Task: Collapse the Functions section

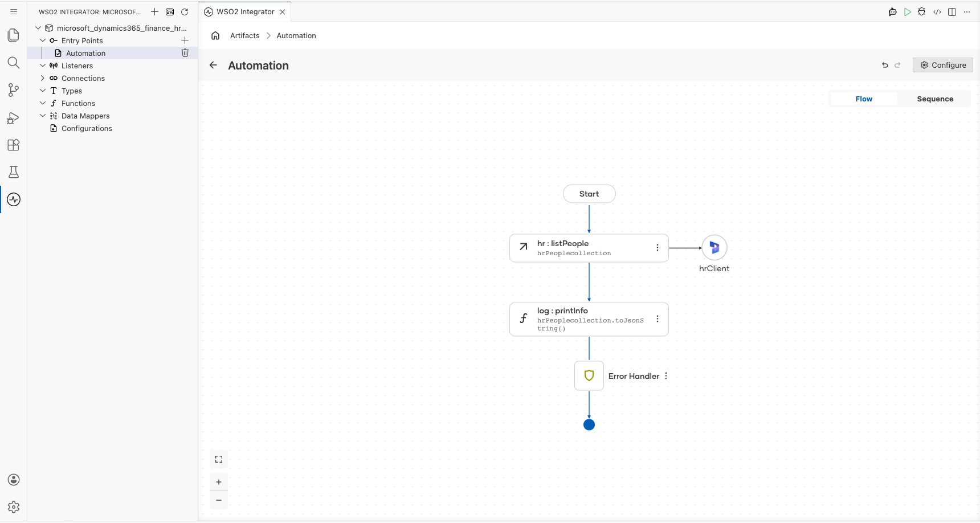Action: 43,103
